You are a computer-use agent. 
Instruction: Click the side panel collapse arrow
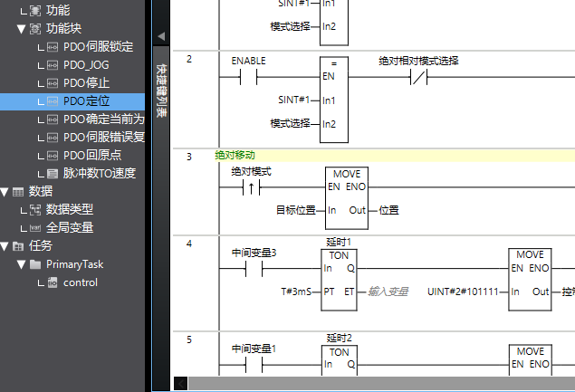point(161,36)
